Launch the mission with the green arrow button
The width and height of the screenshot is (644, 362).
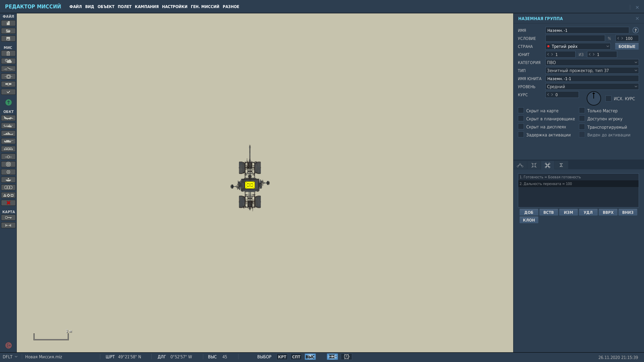[x=8, y=102]
